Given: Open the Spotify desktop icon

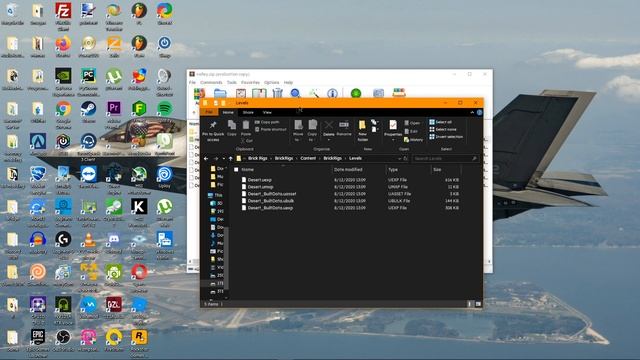Looking at the screenshot, I should [164, 112].
